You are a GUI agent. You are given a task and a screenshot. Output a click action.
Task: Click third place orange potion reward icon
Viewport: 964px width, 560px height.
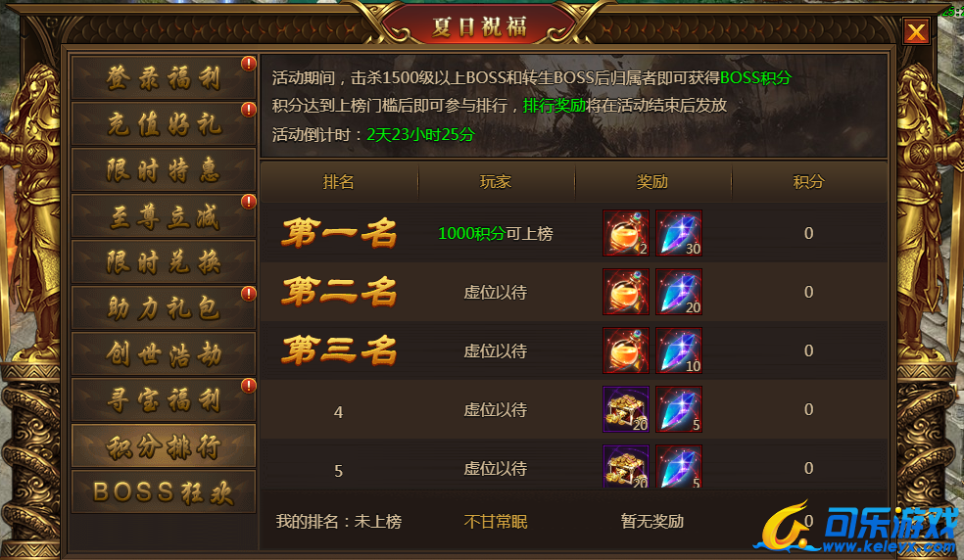(x=626, y=350)
